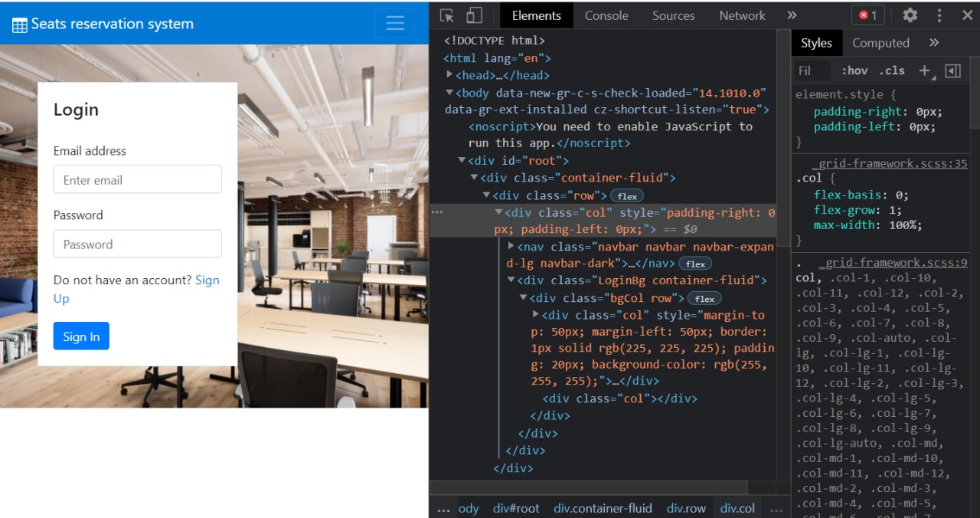Toggle the device toolbar icon in DevTools
Viewport: 980px width, 518px height.
474,15
